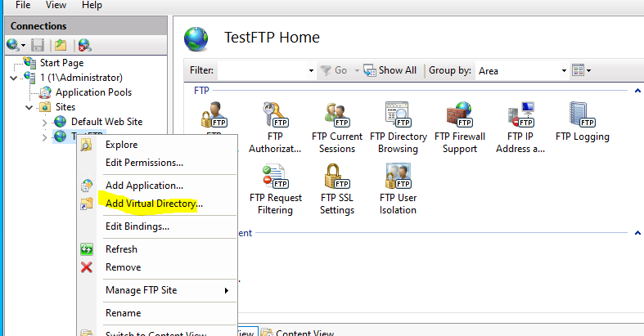Image resolution: width=644 pixels, height=336 pixels.
Task: Choose Refresh from the context menu
Action: click(157, 249)
